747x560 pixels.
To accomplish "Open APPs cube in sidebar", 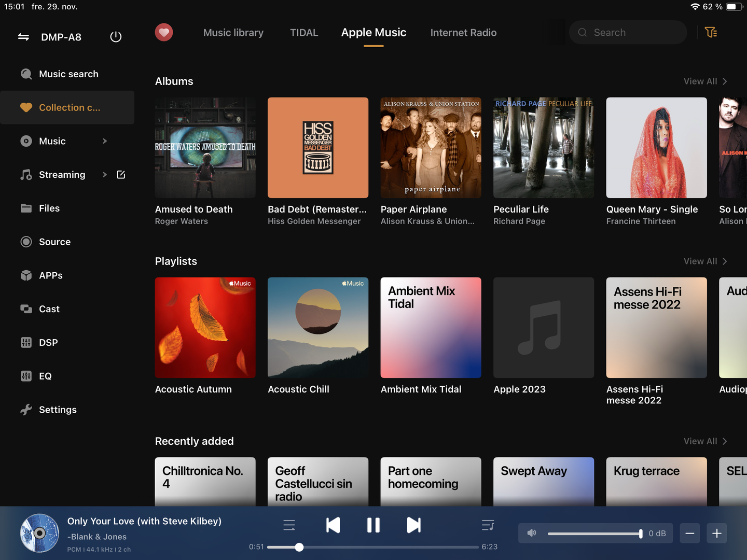I will [x=67, y=275].
